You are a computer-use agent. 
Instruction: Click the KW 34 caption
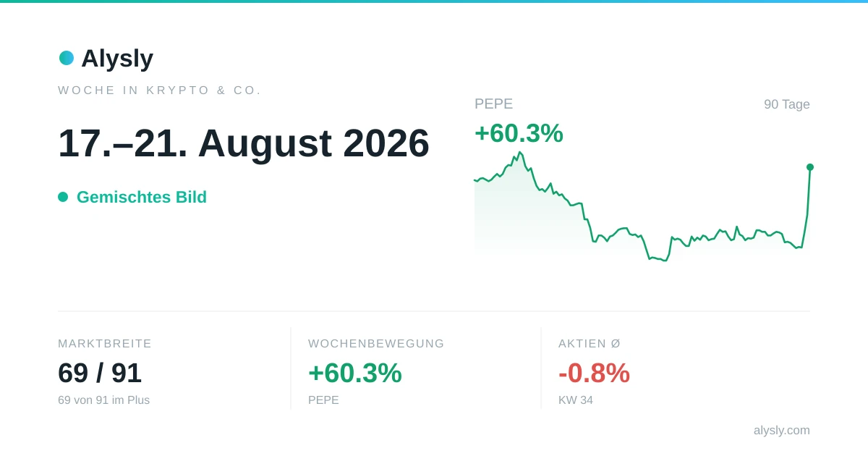576,400
